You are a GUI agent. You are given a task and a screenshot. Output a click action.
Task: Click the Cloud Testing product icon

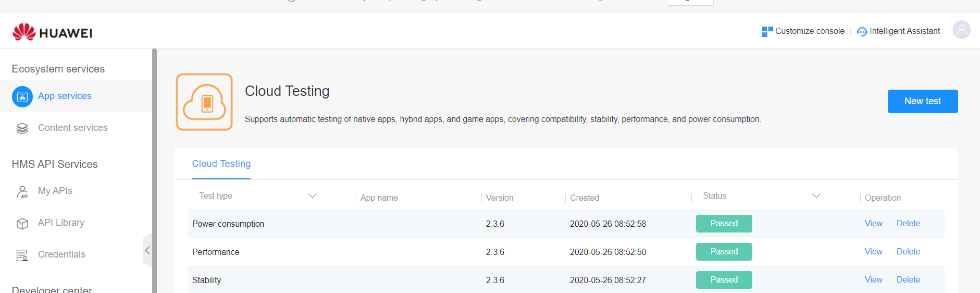pyautogui.click(x=204, y=102)
